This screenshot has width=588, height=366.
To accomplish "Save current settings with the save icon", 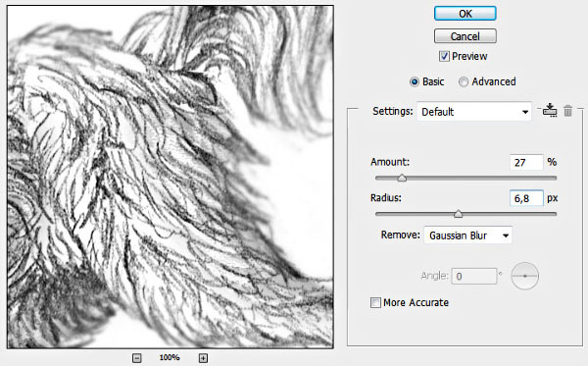I will [x=550, y=110].
